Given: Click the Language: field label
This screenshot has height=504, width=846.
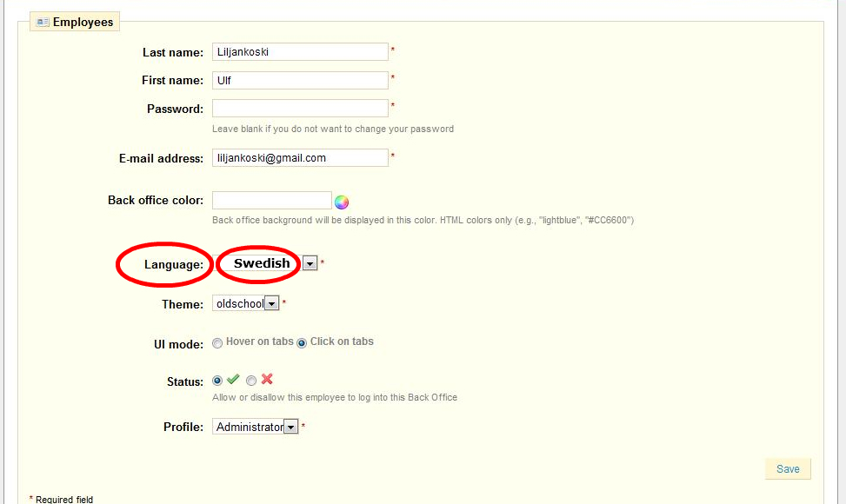Looking at the screenshot, I should (174, 265).
